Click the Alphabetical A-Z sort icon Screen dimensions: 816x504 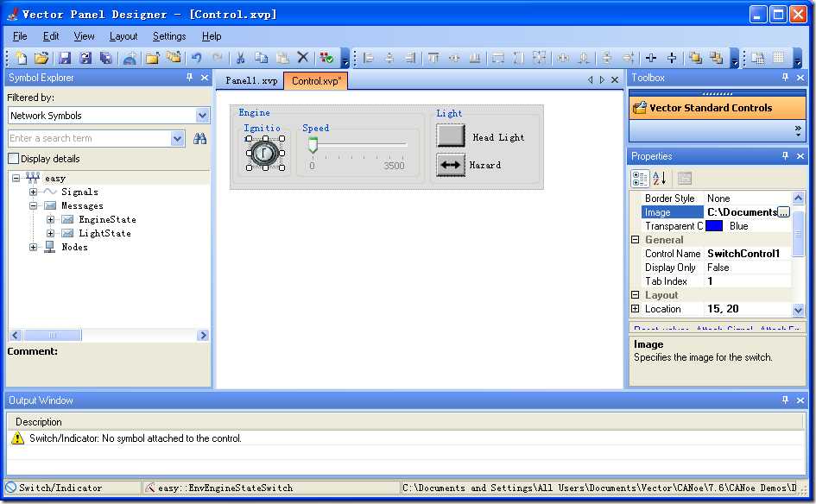pyautogui.click(x=660, y=179)
